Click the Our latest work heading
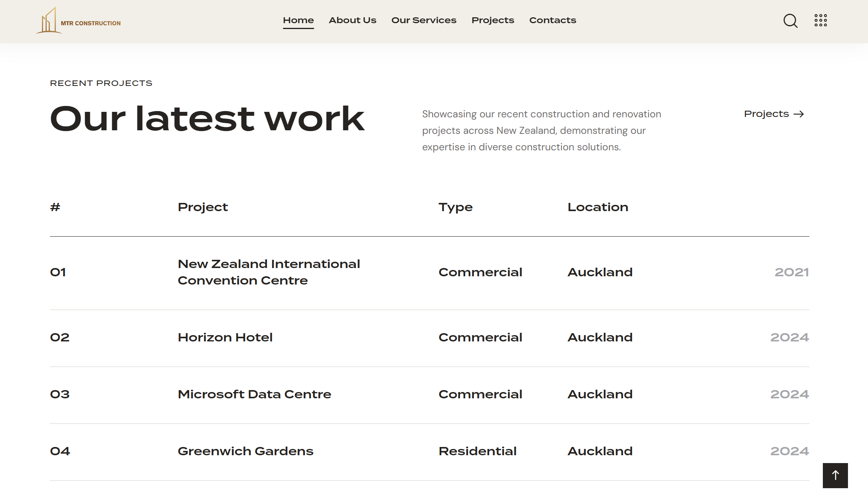Viewport: 868px width, 498px height. (x=207, y=119)
